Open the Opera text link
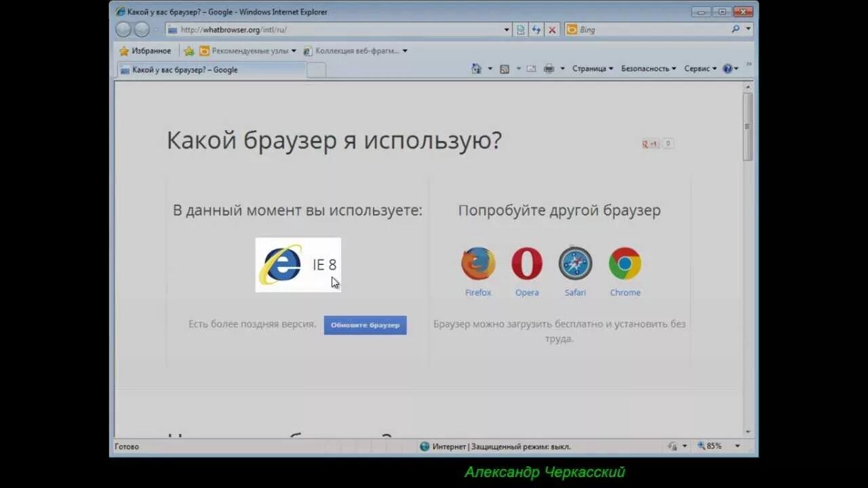The image size is (868, 488). (527, 293)
